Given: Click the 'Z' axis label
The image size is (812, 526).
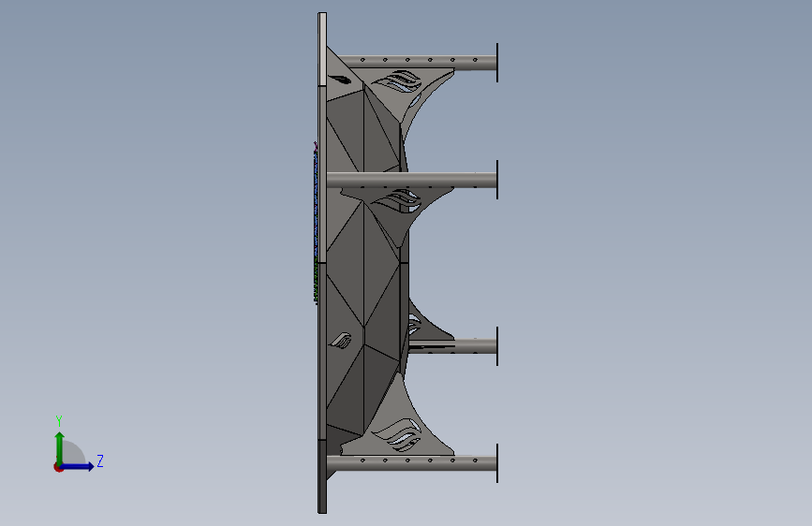Looking at the screenshot, I should tap(100, 460).
